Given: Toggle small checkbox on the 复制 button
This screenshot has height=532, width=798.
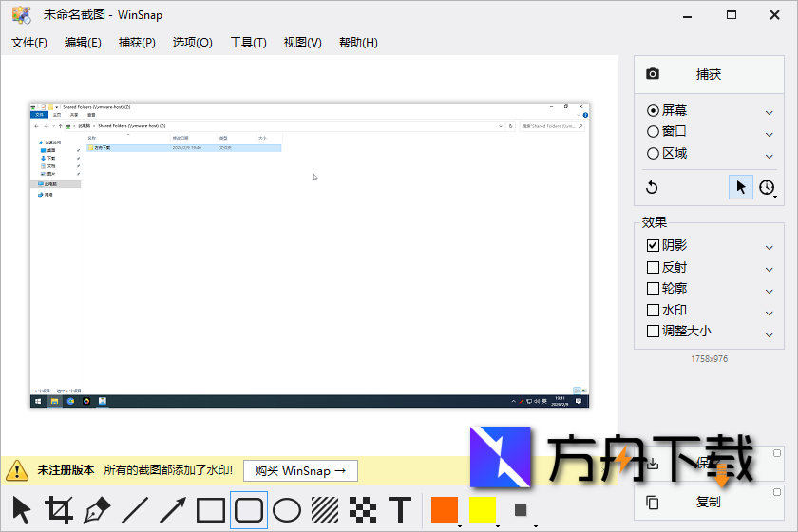Looking at the screenshot, I should pos(777,492).
